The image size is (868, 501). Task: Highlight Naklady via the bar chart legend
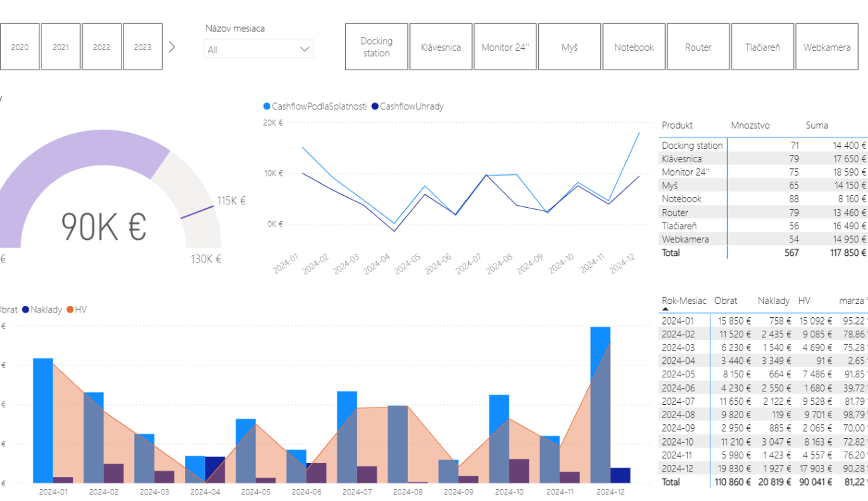pos(42,309)
